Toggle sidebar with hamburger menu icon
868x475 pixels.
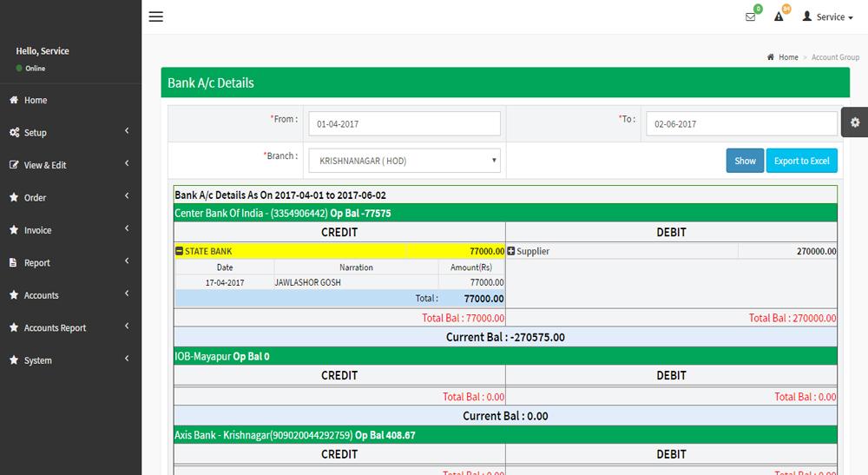[156, 16]
